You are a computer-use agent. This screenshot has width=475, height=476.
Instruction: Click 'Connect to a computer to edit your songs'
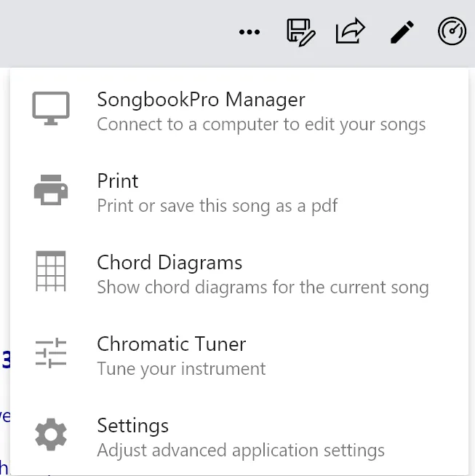261,124
